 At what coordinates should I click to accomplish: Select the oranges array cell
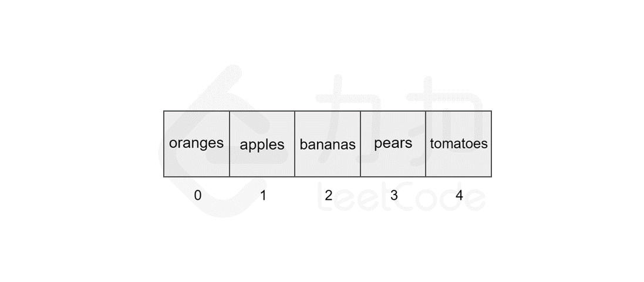[x=196, y=144]
